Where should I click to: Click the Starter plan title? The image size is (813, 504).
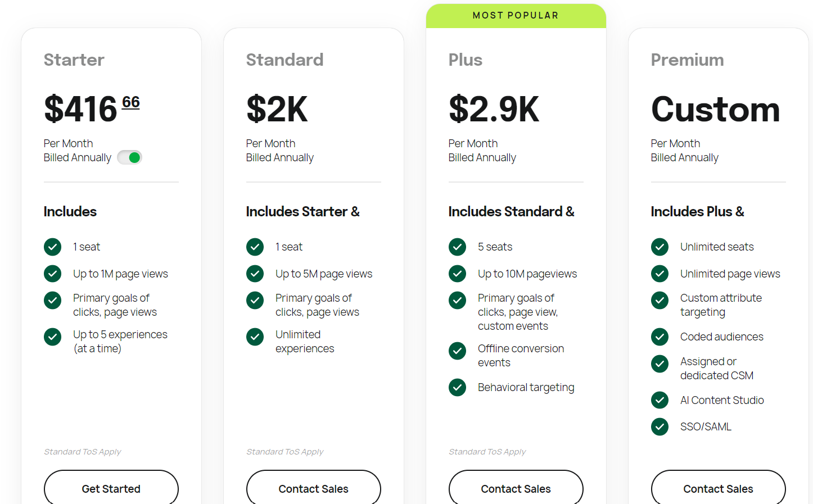74,60
